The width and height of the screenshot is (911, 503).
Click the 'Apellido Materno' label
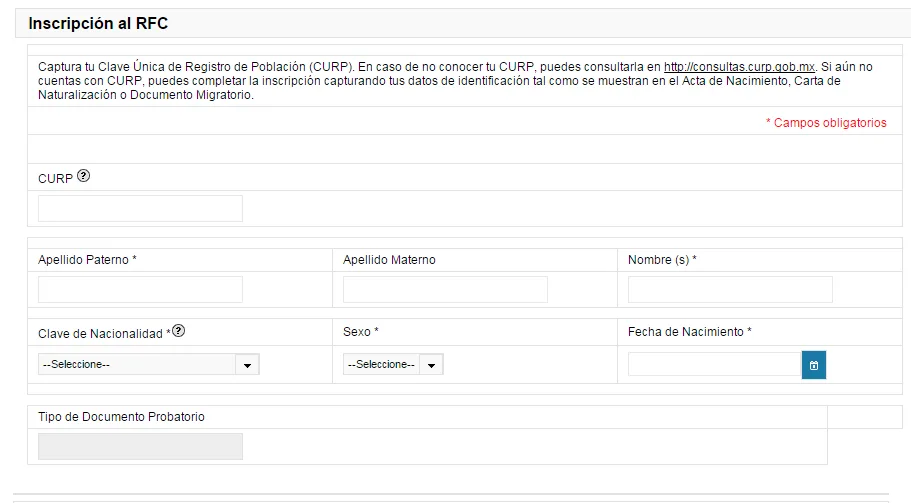pos(389,260)
